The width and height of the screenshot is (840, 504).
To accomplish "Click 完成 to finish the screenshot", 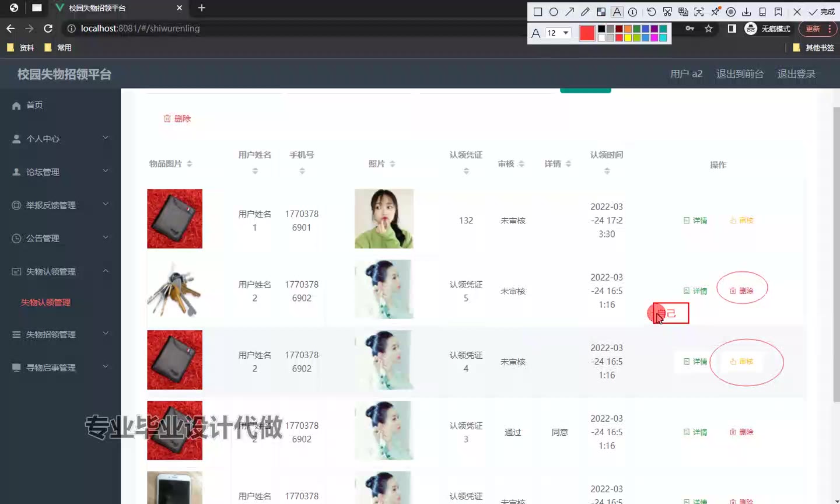I will [x=821, y=12].
